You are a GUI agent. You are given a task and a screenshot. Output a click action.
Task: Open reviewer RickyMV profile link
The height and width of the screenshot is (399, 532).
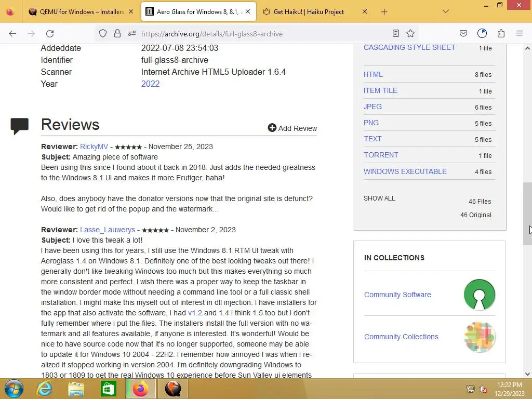click(x=94, y=147)
